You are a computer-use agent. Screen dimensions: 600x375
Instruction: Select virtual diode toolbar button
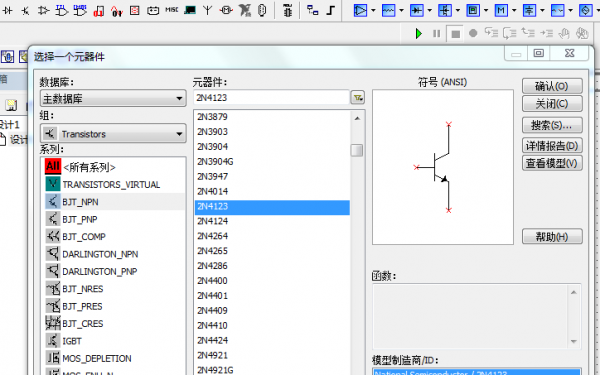(x=416, y=10)
